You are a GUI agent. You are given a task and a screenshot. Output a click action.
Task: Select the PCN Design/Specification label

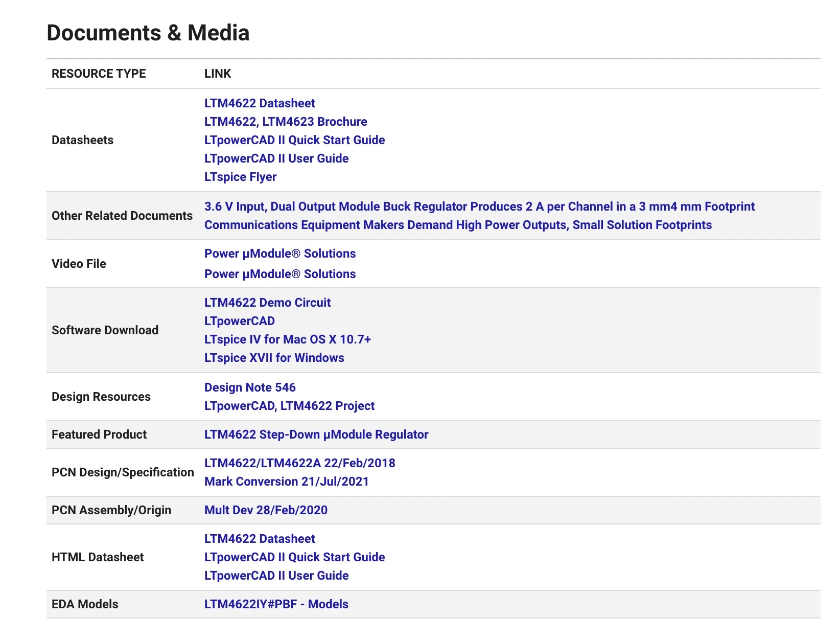click(x=123, y=472)
